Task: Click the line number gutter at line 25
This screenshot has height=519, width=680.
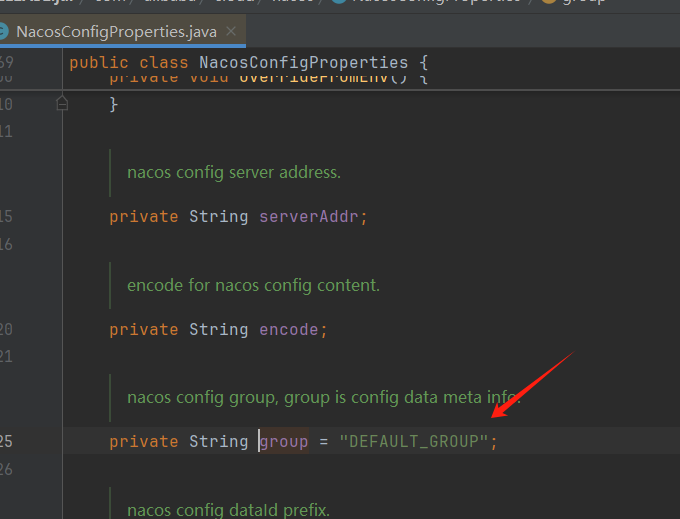Action: click(6, 441)
